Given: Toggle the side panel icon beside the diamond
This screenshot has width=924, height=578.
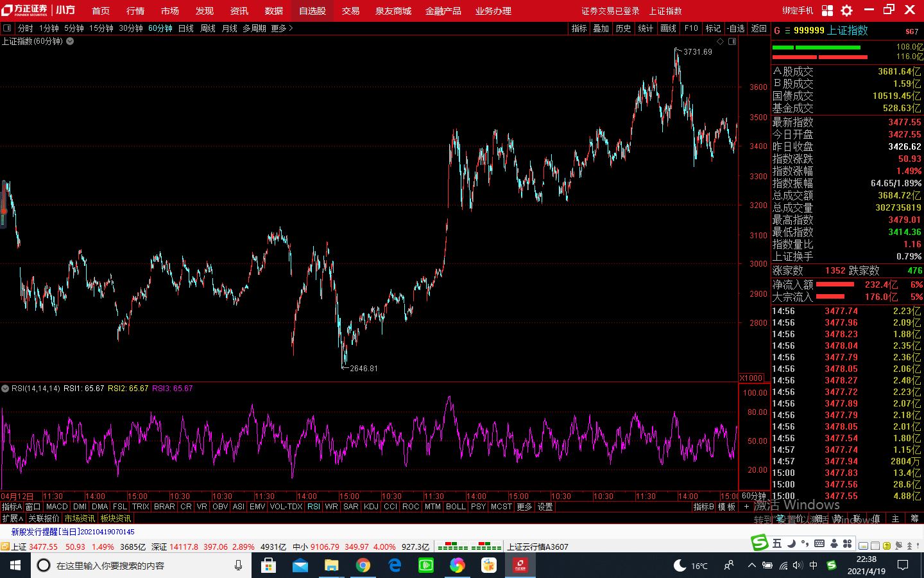Looking at the screenshot, I should [x=732, y=42].
